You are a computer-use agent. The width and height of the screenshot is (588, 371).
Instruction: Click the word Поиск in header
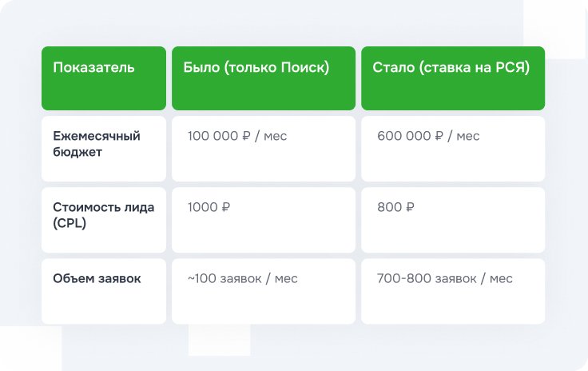[302, 67]
